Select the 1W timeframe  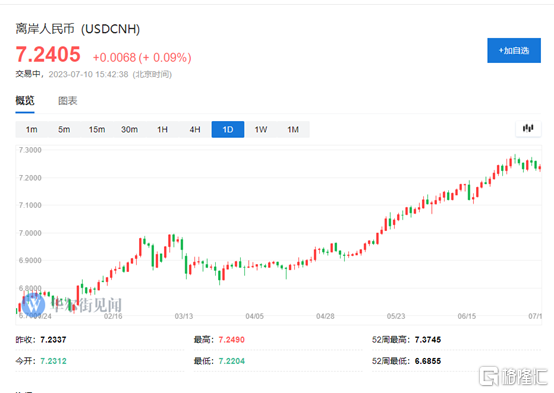[x=261, y=129]
